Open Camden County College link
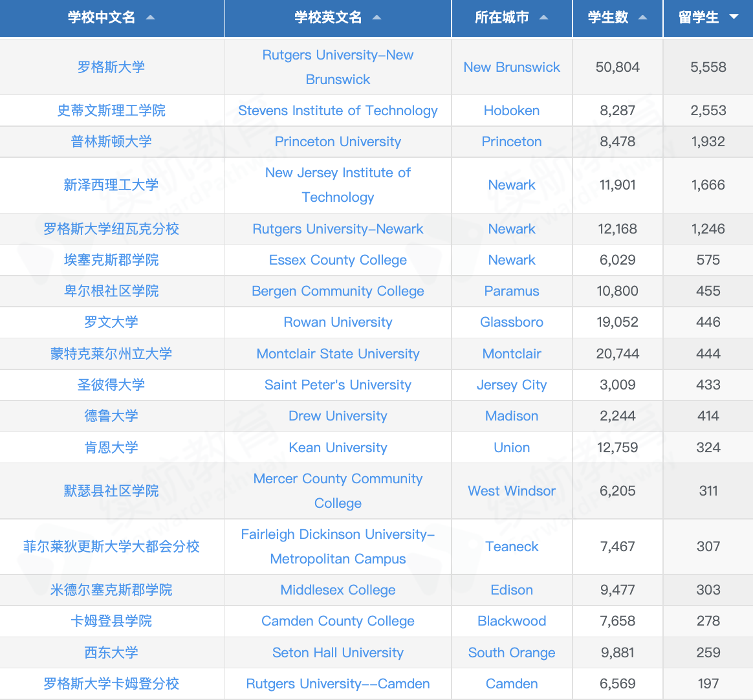This screenshot has height=700, width=753. (x=338, y=621)
